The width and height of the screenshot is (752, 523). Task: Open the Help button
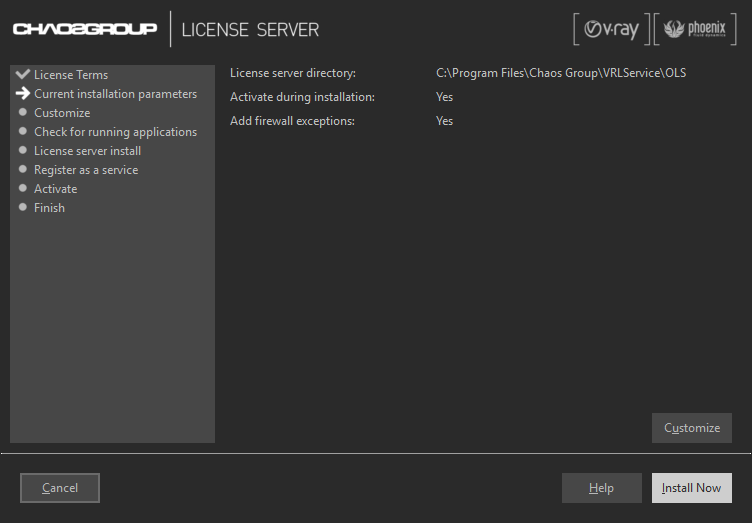click(601, 488)
